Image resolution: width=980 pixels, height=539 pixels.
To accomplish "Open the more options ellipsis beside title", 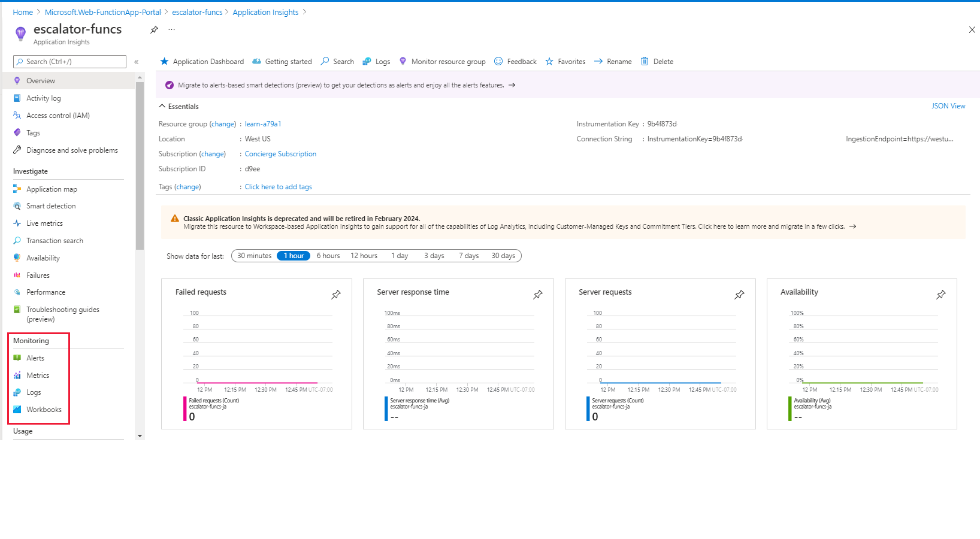I will click(172, 29).
